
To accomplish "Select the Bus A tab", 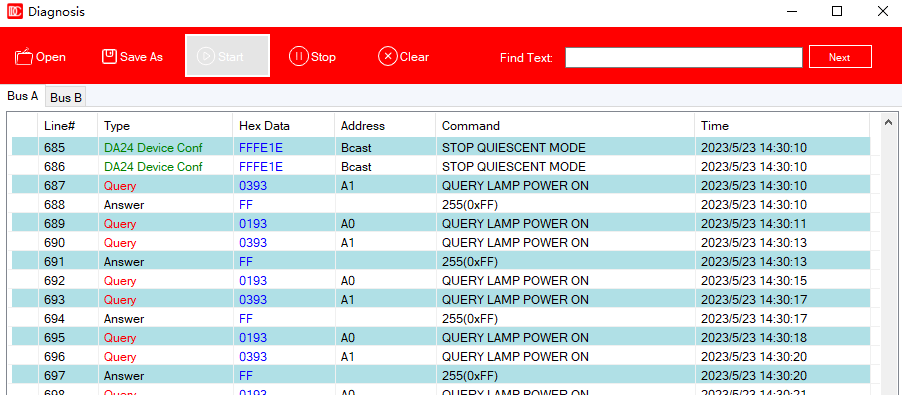I will click(23, 96).
